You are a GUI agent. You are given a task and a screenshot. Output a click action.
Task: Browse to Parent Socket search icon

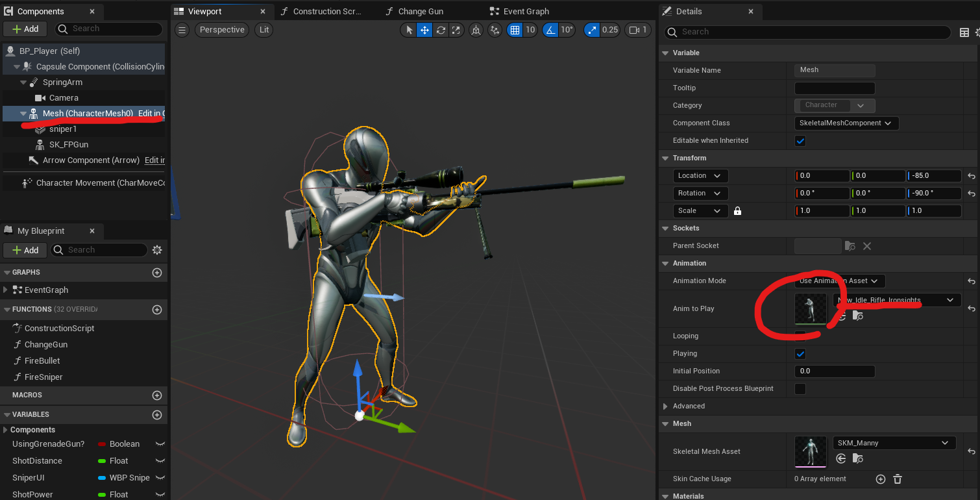click(850, 246)
